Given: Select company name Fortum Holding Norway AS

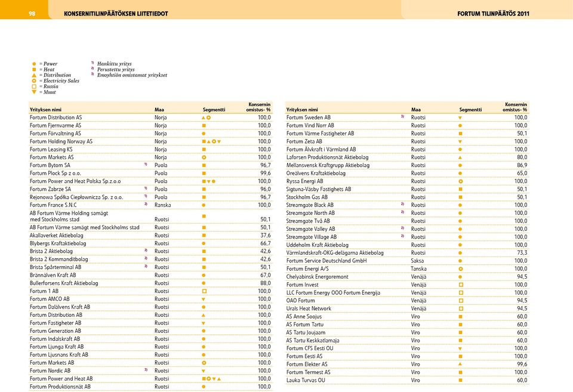Looking at the screenshot, I should point(61,141).
